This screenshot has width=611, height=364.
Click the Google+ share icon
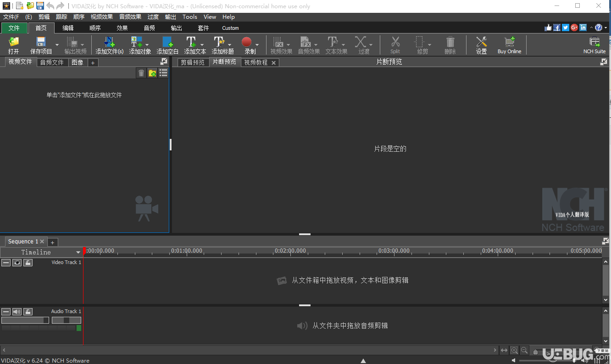click(x=574, y=28)
